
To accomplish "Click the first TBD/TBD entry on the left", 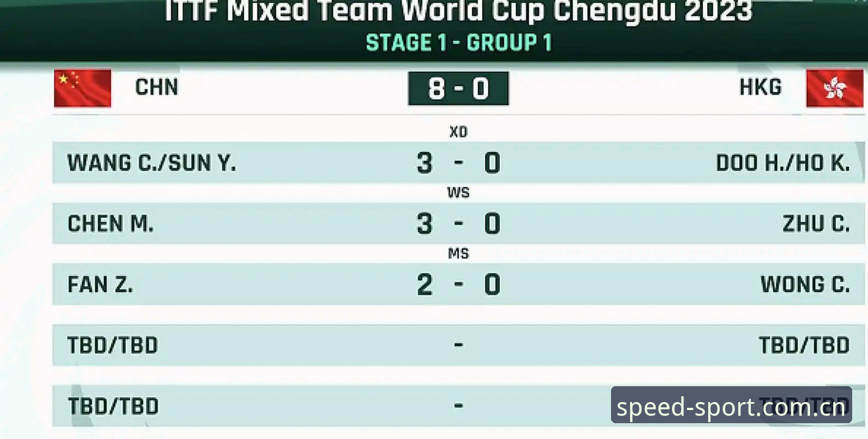I will [x=113, y=346].
